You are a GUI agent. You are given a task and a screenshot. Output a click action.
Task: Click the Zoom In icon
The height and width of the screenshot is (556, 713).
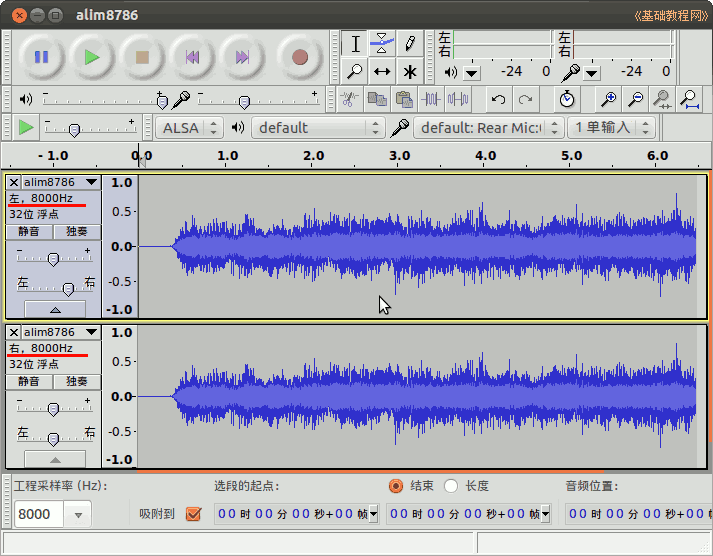pos(608,99)
